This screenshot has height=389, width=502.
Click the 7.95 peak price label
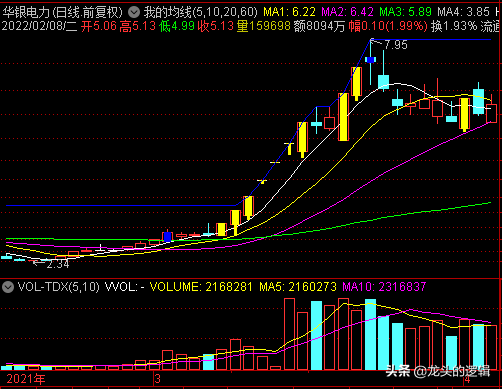[396, 45]
